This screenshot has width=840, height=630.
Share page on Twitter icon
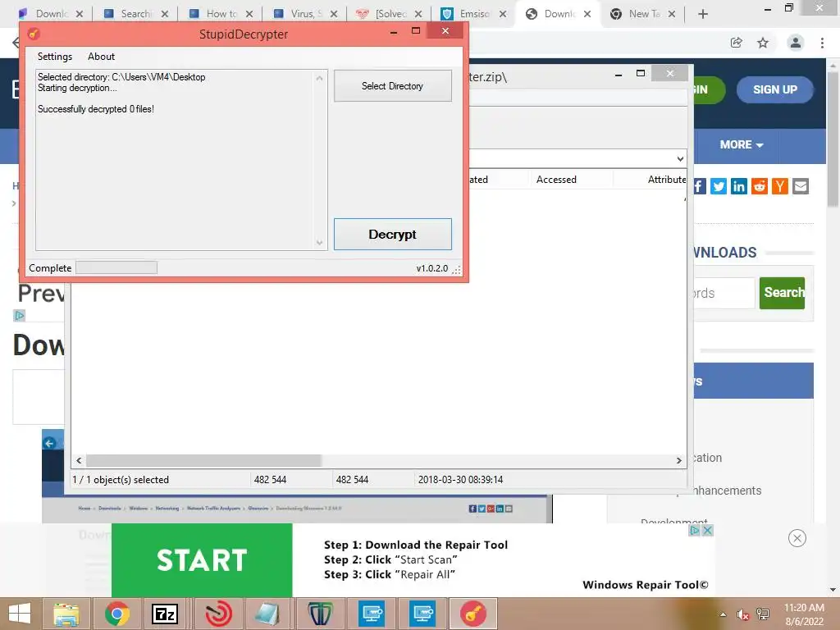(719, 186)
